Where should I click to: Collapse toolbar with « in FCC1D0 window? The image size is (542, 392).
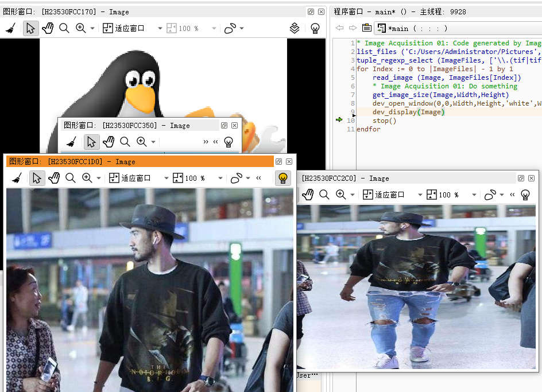[258, 178]
